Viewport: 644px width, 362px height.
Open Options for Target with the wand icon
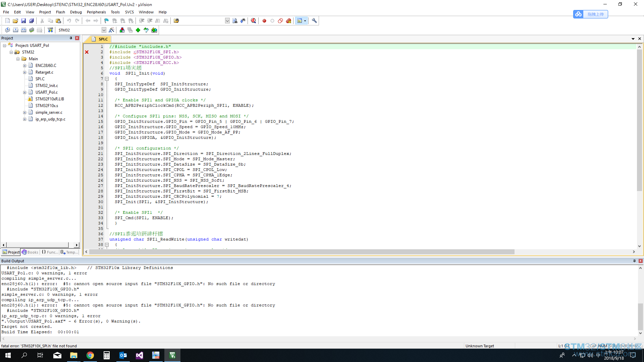coord(112,30)
